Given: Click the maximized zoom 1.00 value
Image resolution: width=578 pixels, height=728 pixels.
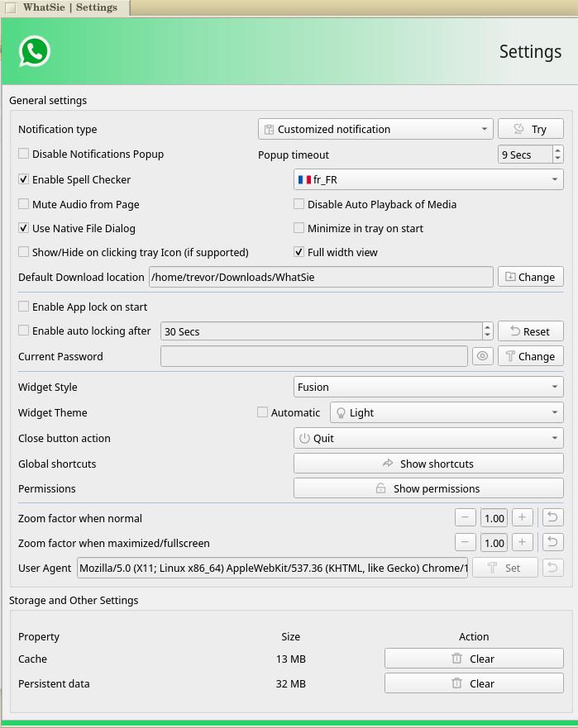Looking at the screenshot, I should point(494,543).
